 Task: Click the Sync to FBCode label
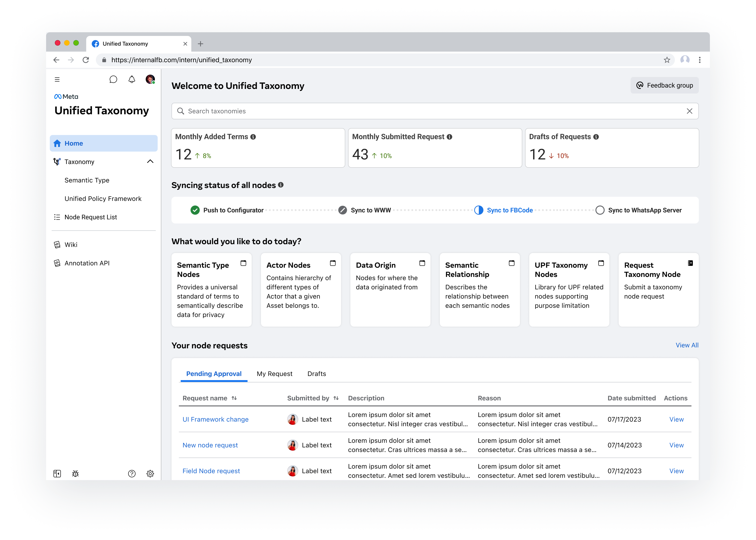tap(510, 210)
